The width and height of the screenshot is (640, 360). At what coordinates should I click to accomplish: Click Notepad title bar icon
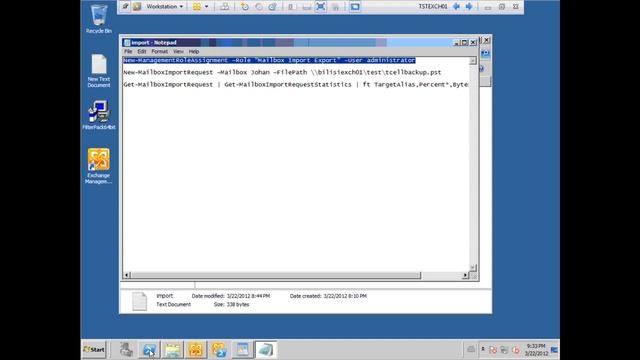pos(127,42)
